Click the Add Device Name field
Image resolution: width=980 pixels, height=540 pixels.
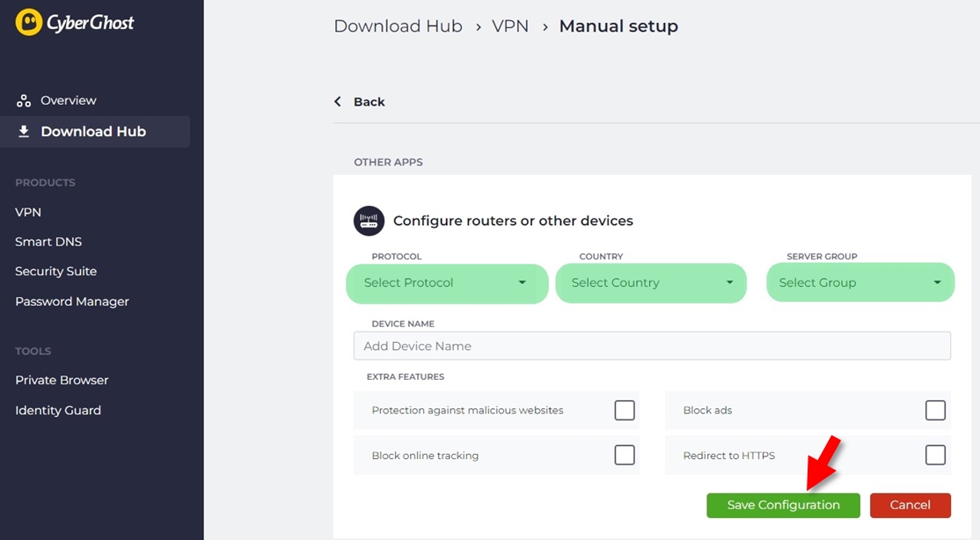652,346
